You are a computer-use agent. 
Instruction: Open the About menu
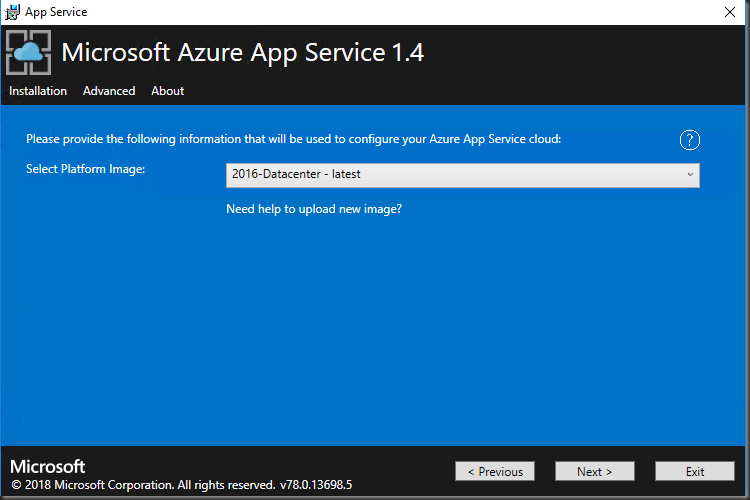167,91
